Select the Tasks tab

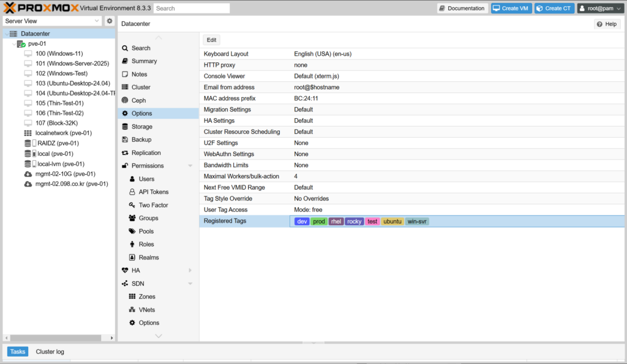click(18, 352)
